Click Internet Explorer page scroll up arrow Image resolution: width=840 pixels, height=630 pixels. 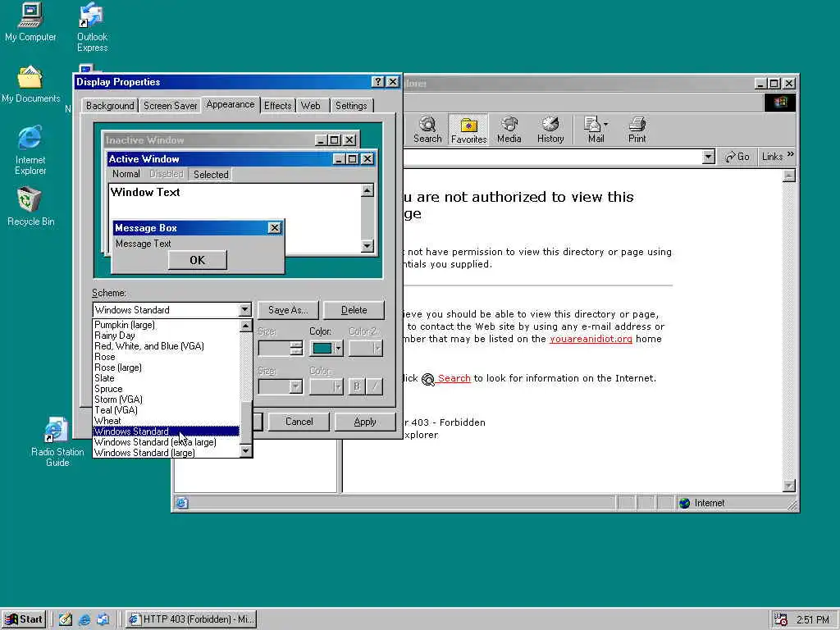[789, 176]
